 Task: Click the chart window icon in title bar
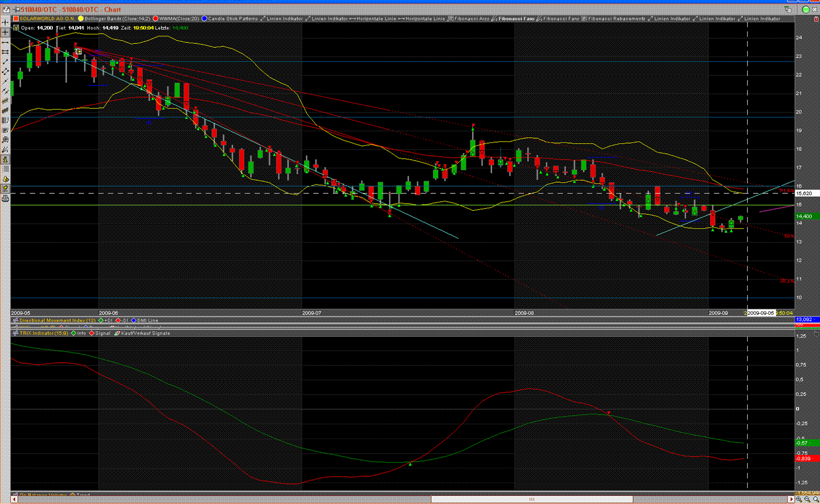pos(6,9)
